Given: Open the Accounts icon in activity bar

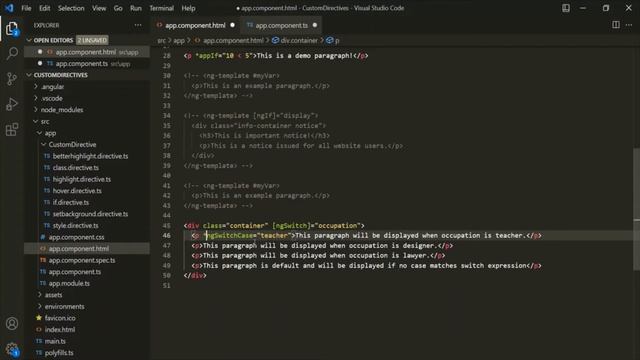Looking at the screenshot, I should 12,323.
